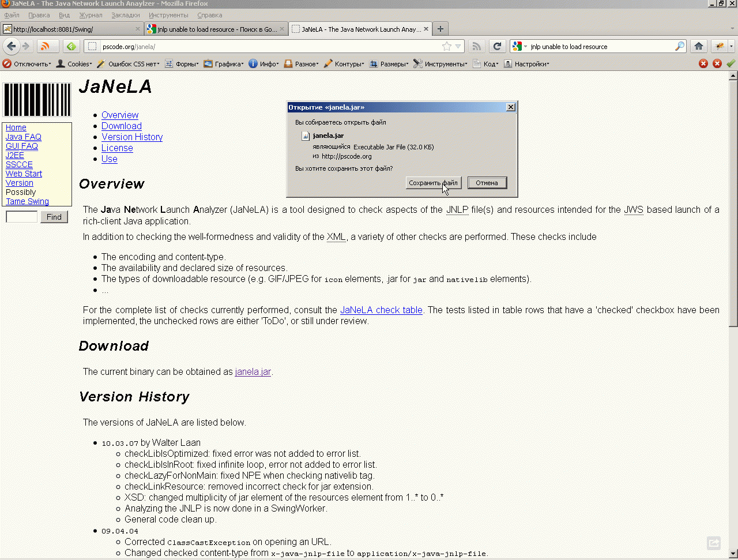Click the barcode logo image in sidebar
This screenshot has width=738, height=560.
(x=37, y=100)
